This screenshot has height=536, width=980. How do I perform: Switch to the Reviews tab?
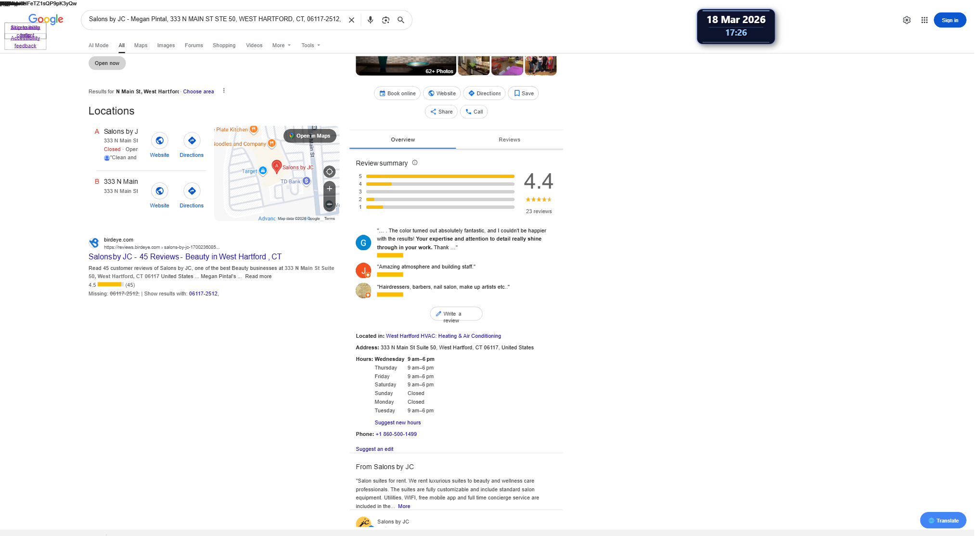coord(509,140)
